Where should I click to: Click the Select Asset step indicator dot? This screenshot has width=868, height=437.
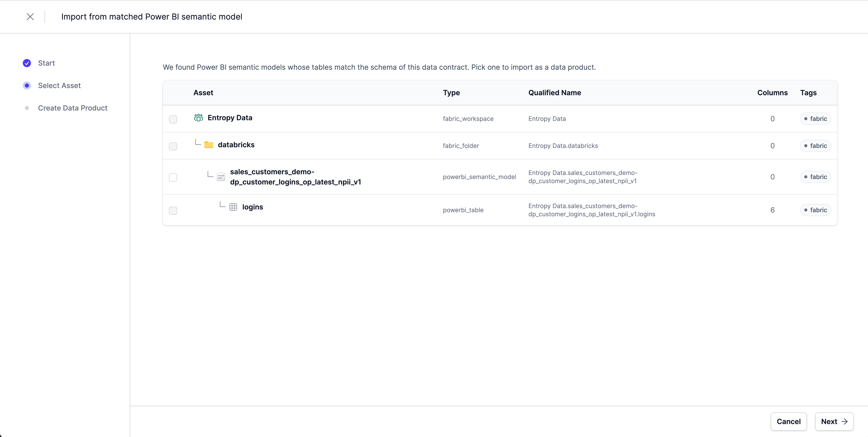27,86
